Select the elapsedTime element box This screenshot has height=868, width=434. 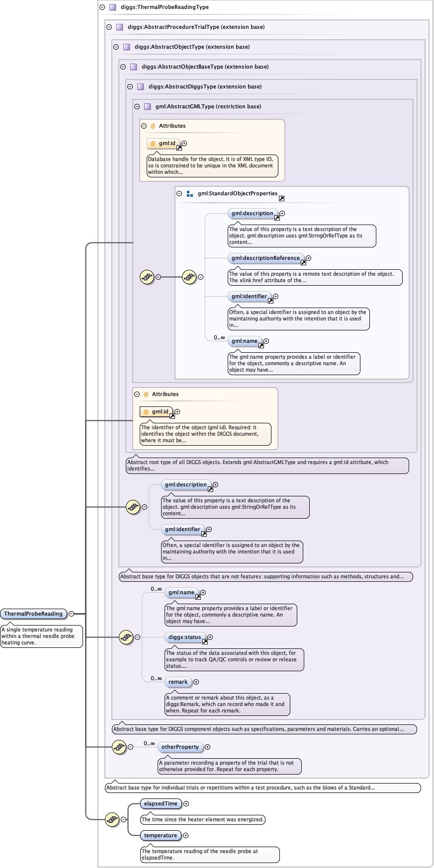pos(161,804)
